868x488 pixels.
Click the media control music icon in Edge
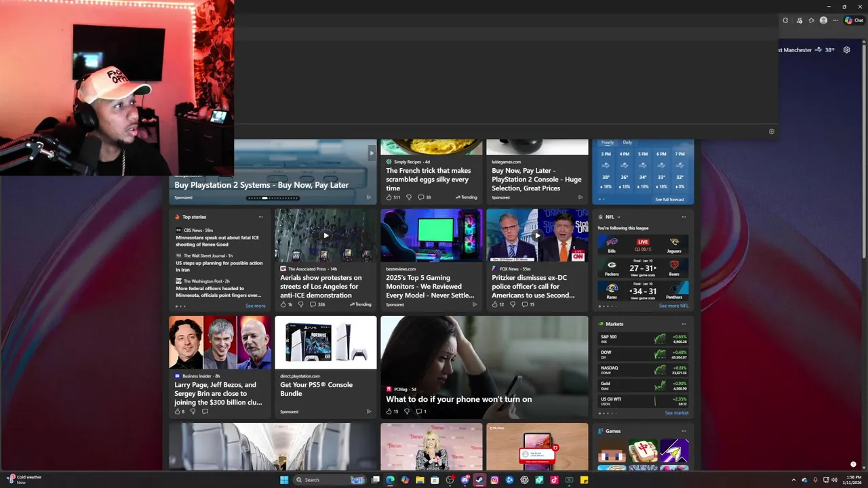(x=799, y=20)
